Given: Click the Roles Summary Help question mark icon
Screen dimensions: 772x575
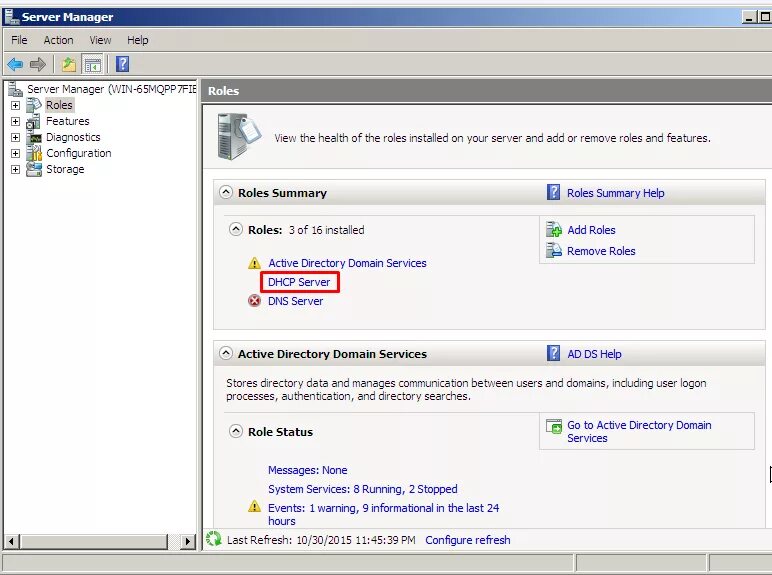Looking at the screenshot, I should coord(553,192).
